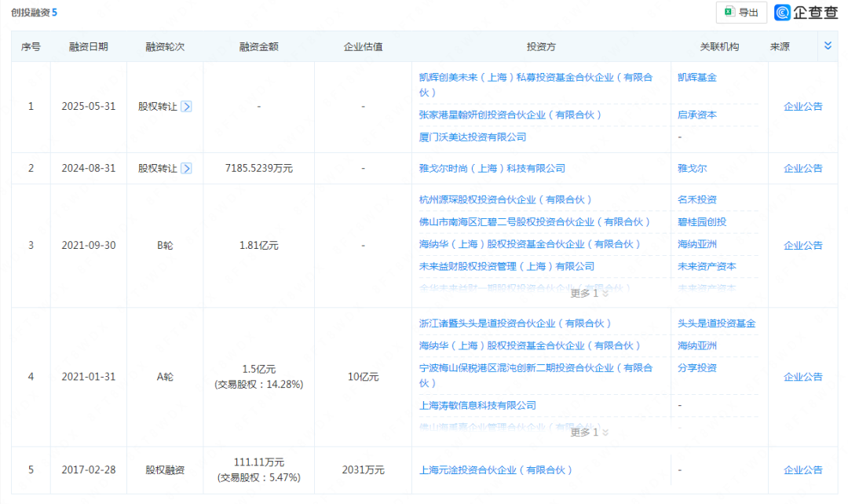Open 浙江诸暨头头是道投资合伙企业 link

(x=515, y=323)
